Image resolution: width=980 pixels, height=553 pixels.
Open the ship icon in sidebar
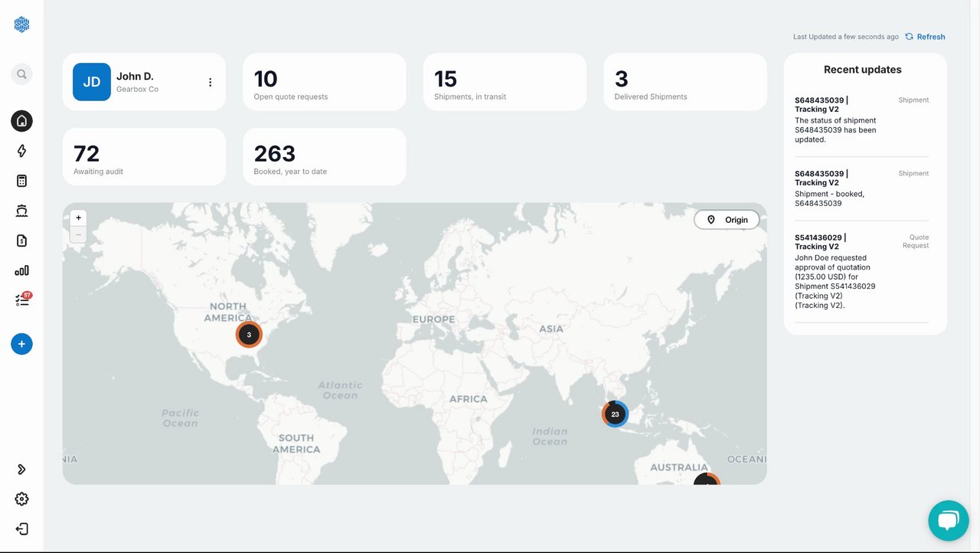[21, 211]
